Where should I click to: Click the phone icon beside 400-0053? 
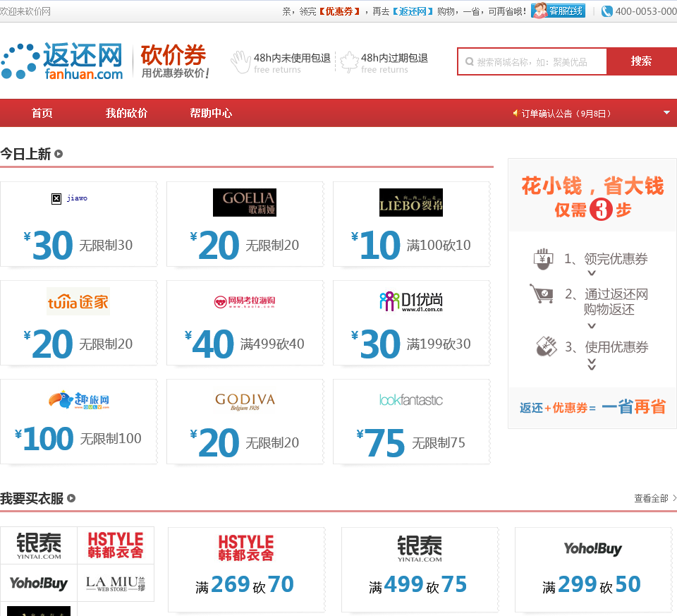pyautogui.click(x=606, y=11)
